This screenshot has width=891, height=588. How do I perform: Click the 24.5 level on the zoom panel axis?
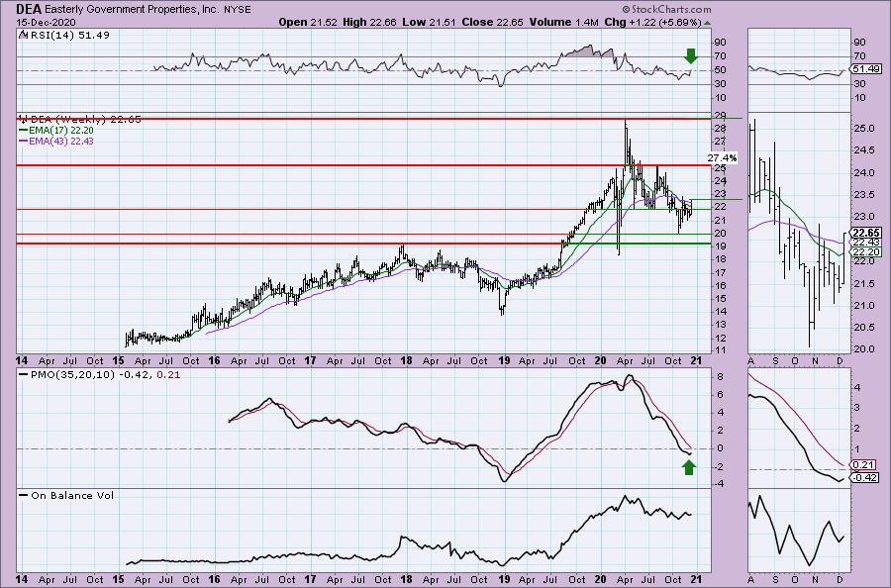[863, 150]
